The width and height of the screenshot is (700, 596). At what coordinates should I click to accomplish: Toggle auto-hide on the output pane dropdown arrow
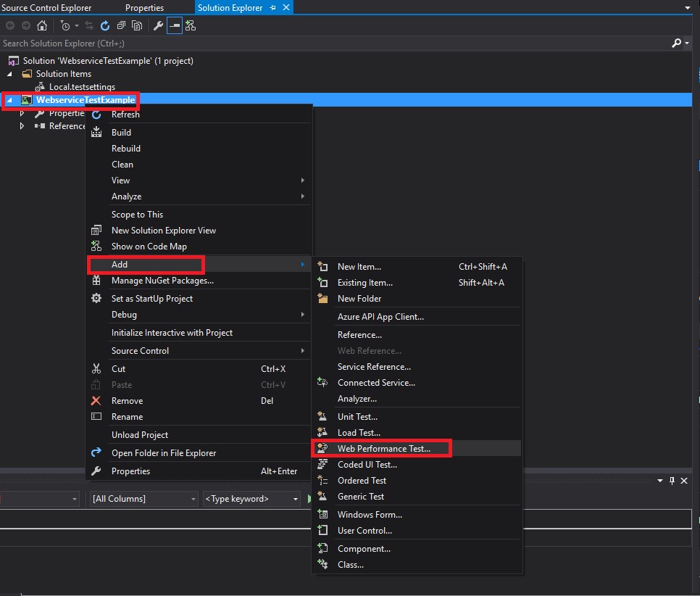point(659,481)
